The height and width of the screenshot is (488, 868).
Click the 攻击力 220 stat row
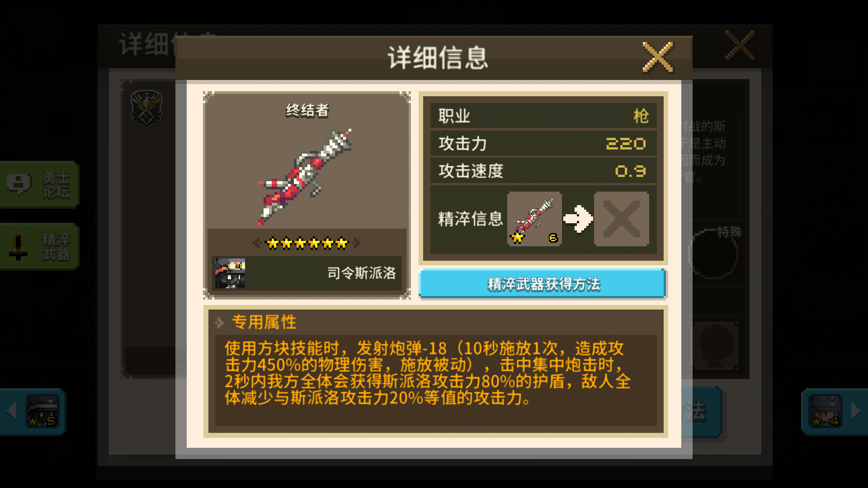click(x=543, y=144)
